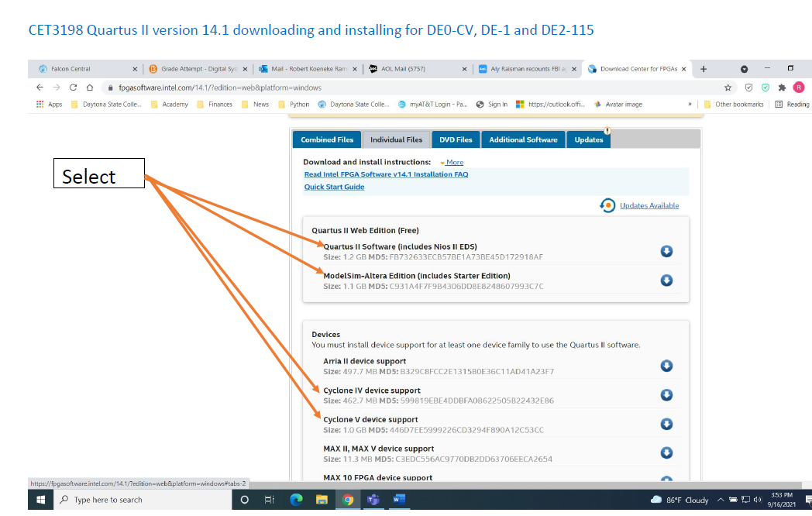Image resolution: width=812 pixels, height=516 pixels.
Task: Open the Sign In bookmark
Action: point(491,104)
